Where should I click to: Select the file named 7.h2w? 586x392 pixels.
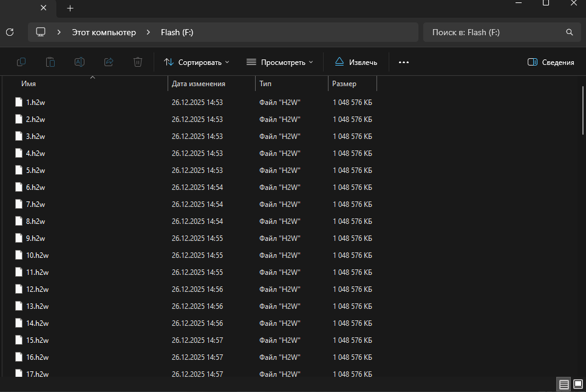point(35,204)
